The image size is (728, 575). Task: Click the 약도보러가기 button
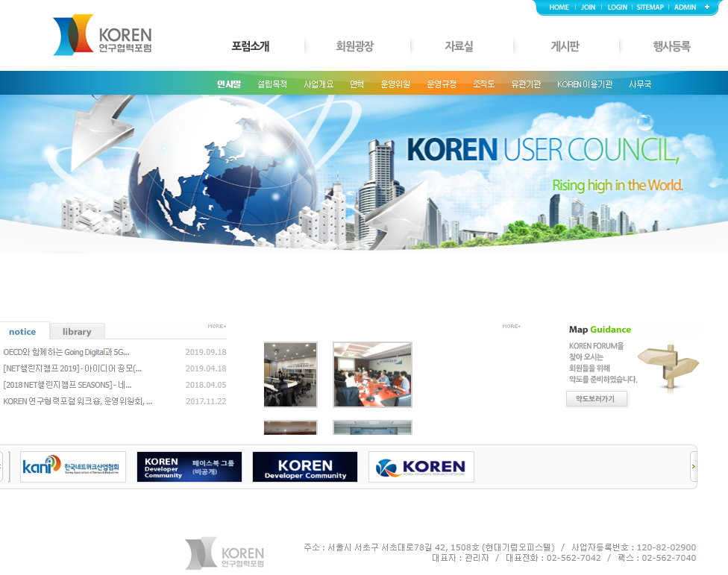pos(597,399)
